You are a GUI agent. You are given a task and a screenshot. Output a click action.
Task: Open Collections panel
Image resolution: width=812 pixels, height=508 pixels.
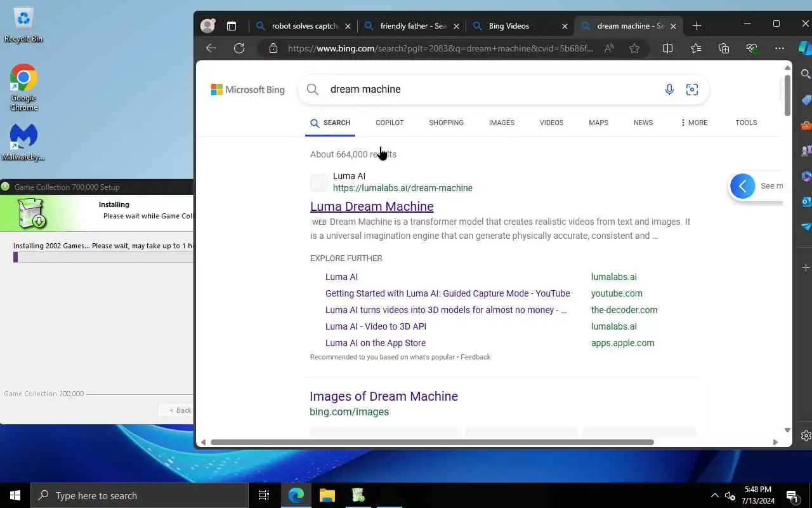[724, 48]
